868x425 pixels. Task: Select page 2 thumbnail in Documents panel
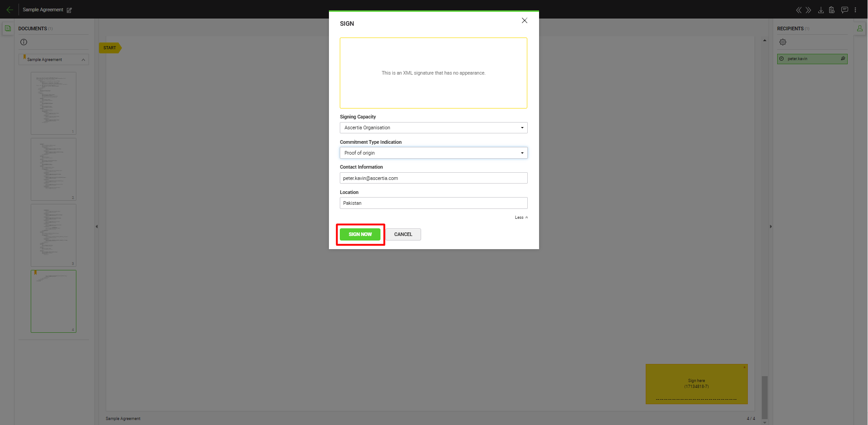point(53,169)
